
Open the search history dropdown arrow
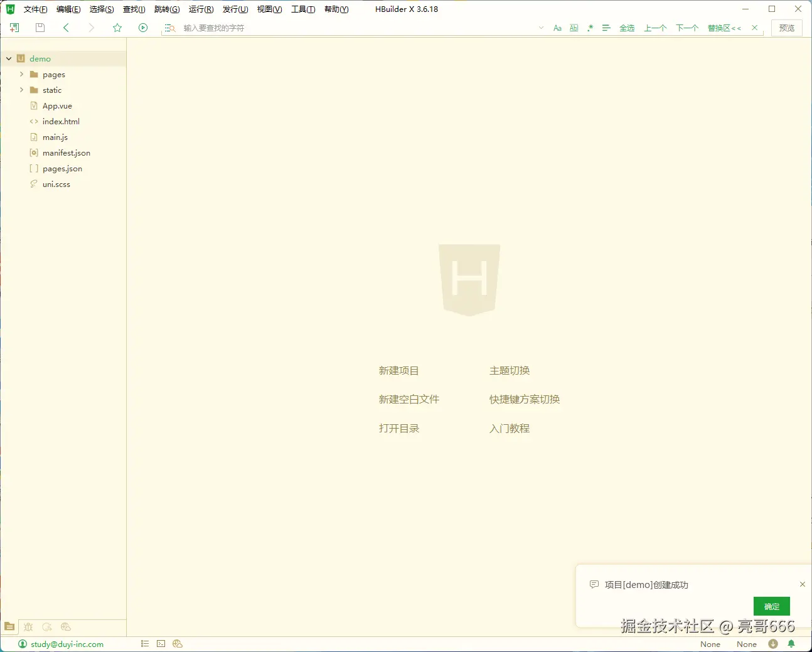(x=541, y=28)
